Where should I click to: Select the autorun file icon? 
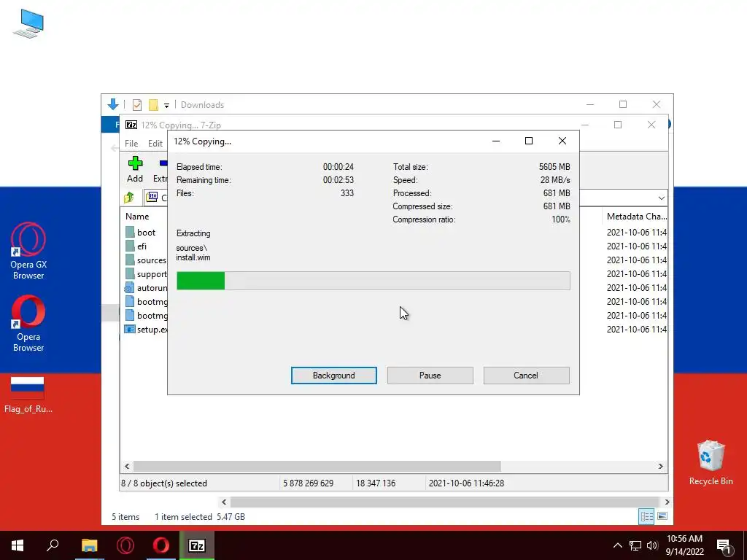coord(130,287)
